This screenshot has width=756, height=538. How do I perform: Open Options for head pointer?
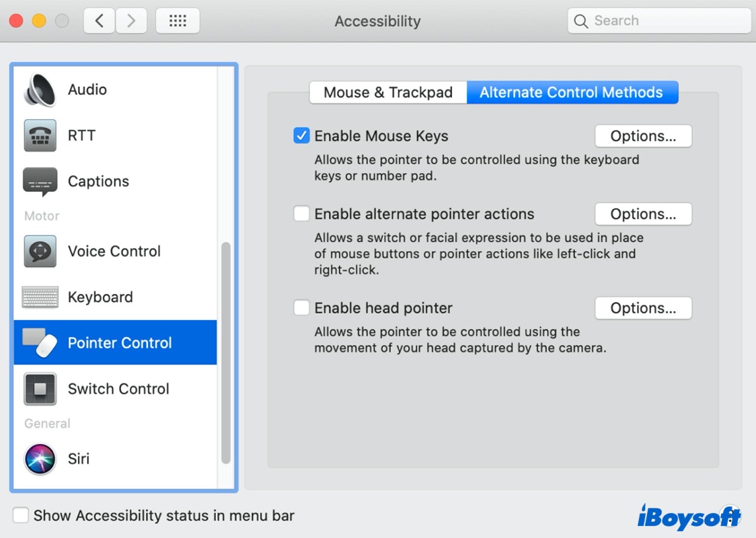(643, 308)
